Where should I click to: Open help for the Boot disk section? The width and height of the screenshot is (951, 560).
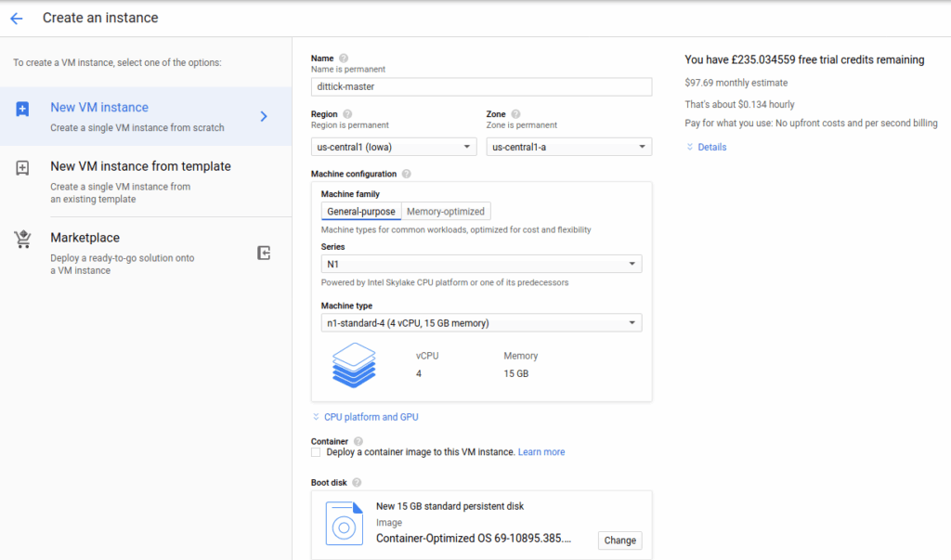click(x=357, y=482)
